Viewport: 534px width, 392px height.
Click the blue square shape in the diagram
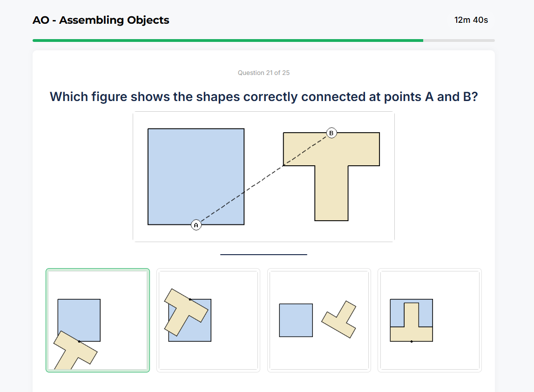(x=196, y=176)
